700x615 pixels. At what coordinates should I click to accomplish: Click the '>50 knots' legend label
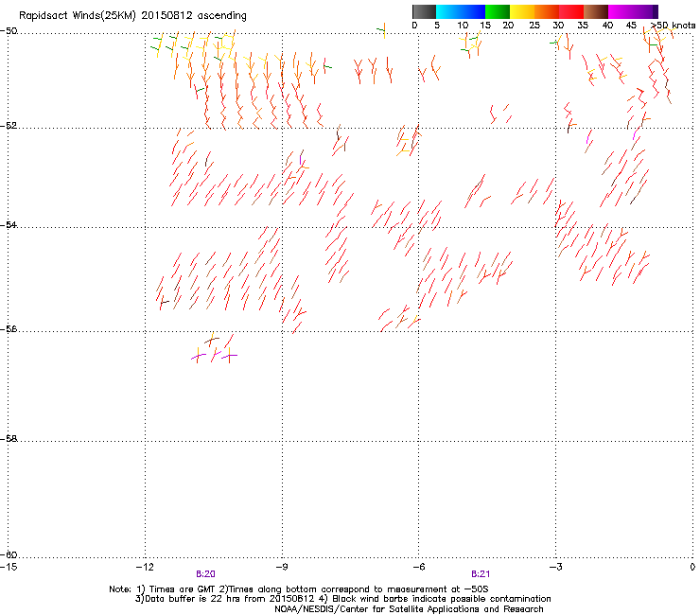tap(673, 26)
